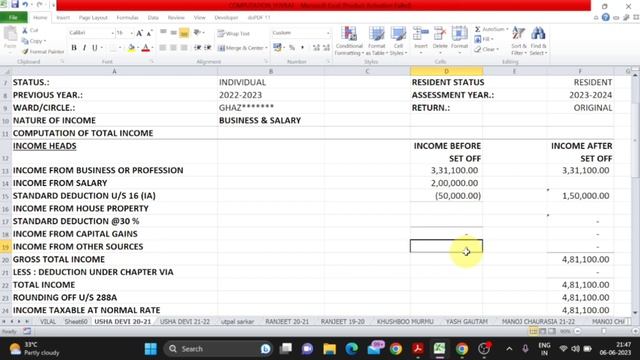Open File Explorer from taskbar
This screenshot has height=360, width=640.
pyautogui.click(x=329, y=349)
